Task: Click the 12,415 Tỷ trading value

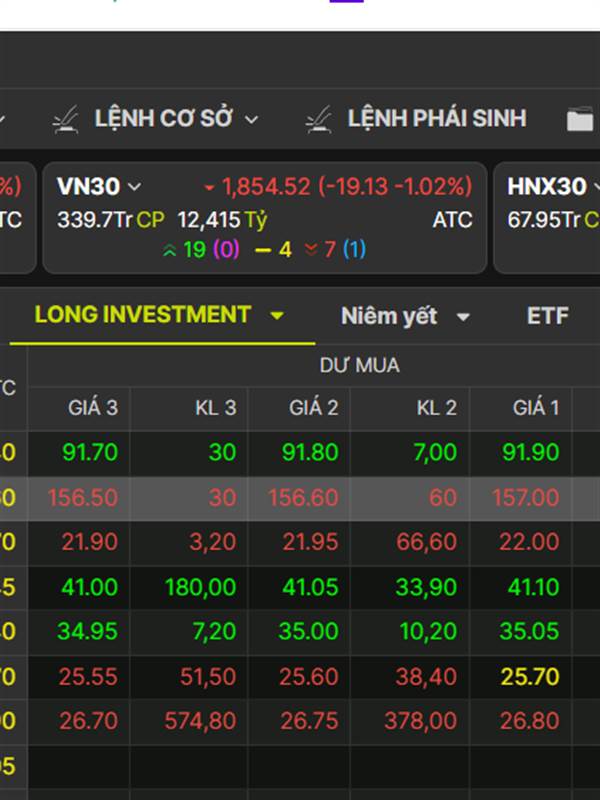Action: (222, 220)
